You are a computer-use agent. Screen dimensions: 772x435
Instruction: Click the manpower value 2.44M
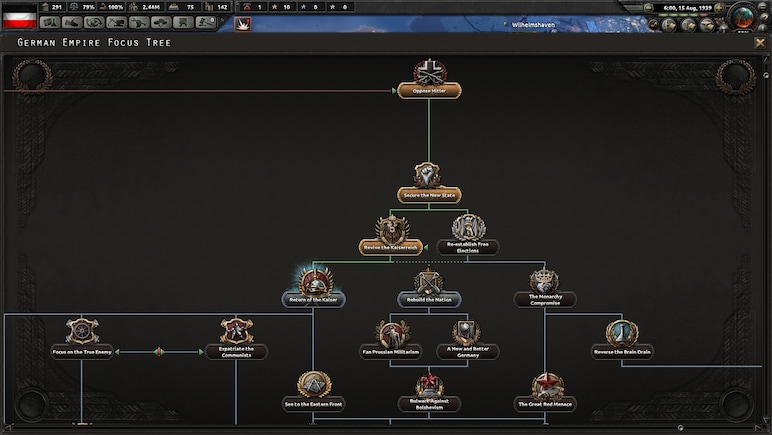pos(151,7)
